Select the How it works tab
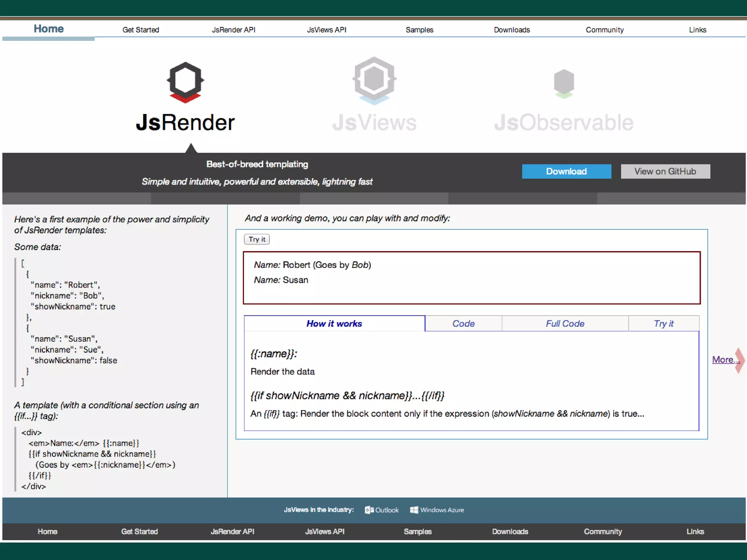Screen dimensions: 747x560 [x=334, y=324]
